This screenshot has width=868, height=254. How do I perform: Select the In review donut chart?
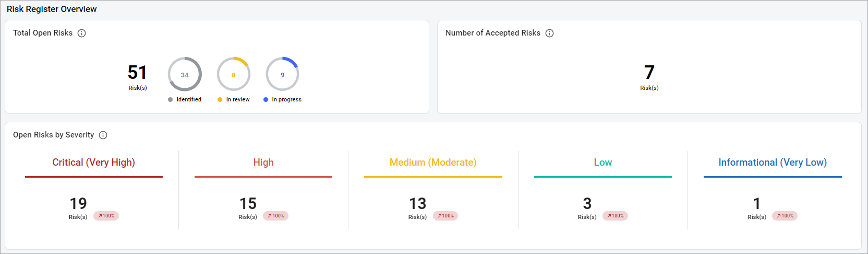(x=234, y=74)
